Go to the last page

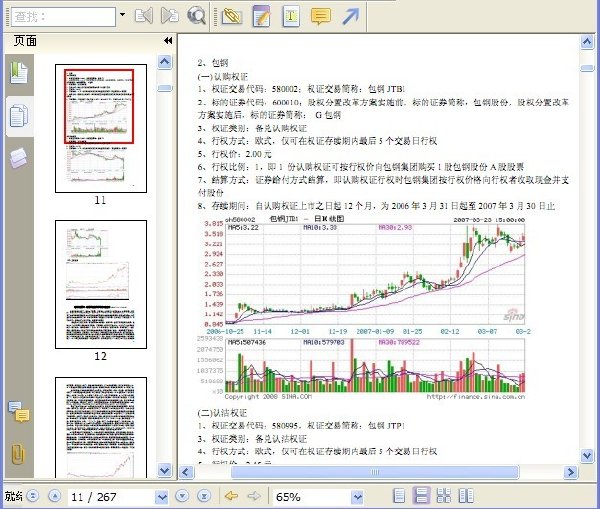(x=204, y=496)
